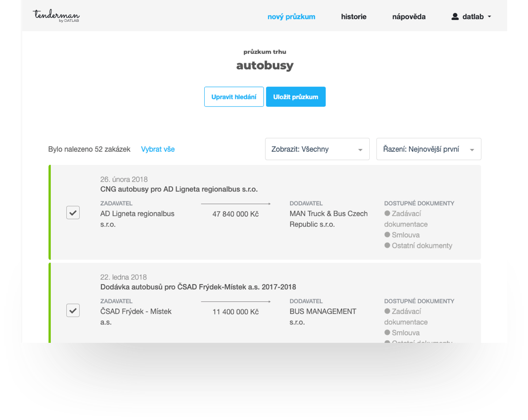528x420 pixels.
Task: Click supplier BUS MANAGEMENT s.r.o.
Action: (323, 317)
